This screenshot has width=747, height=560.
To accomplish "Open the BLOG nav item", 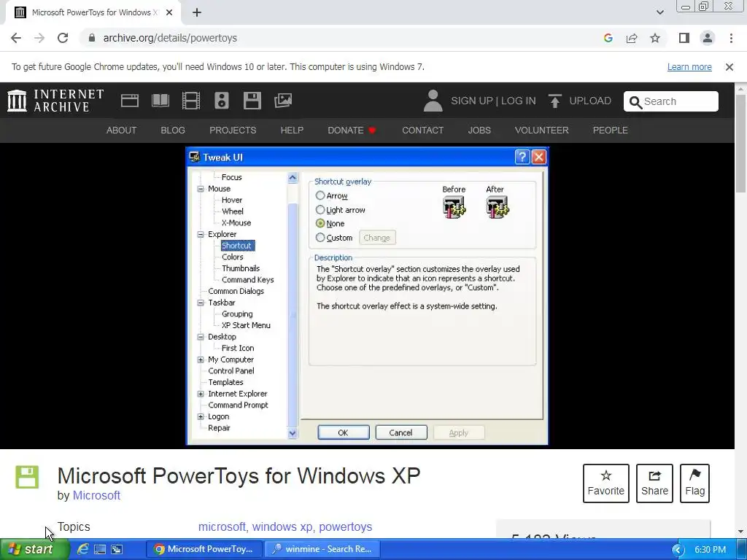I will pyautogui.click(x=173, y=130).
